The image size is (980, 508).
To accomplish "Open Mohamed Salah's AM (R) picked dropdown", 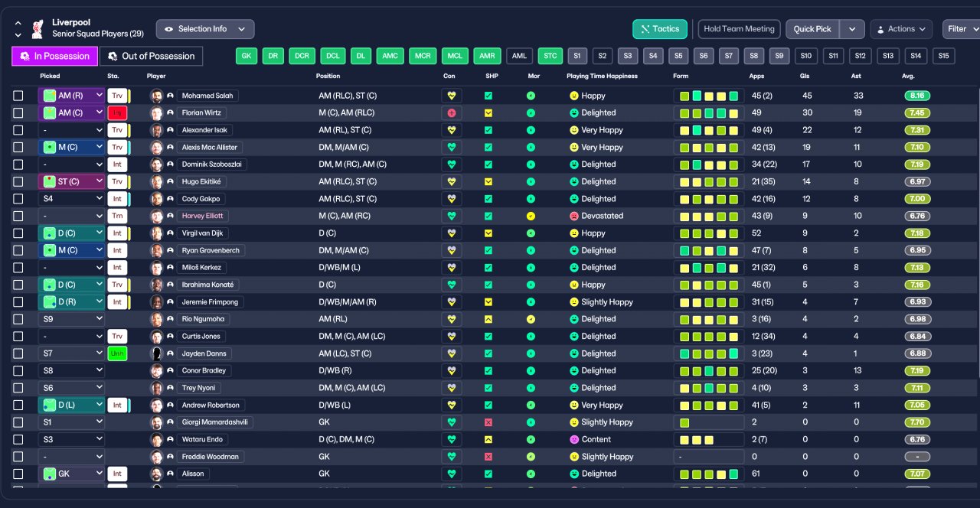I will pyautogui.click(x=72, y=96).
